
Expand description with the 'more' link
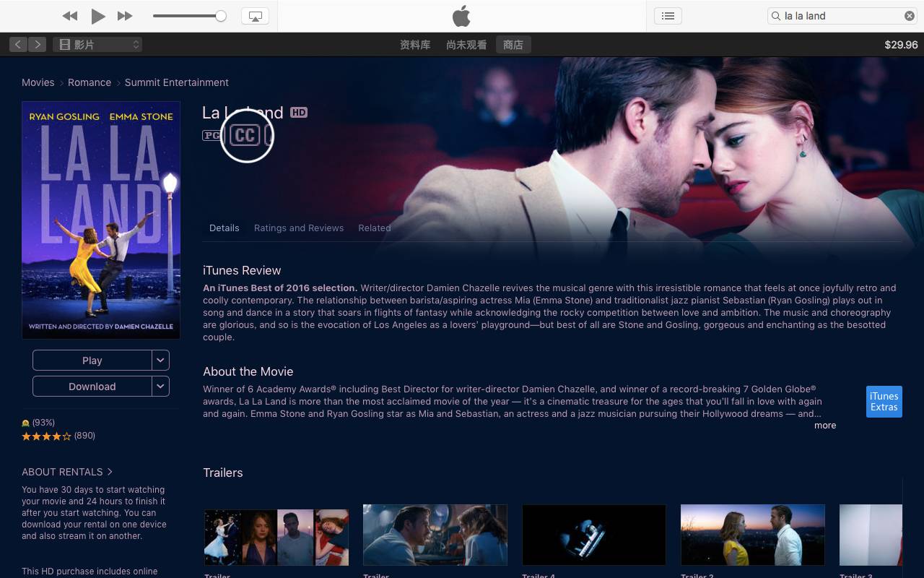click(825, 426)
